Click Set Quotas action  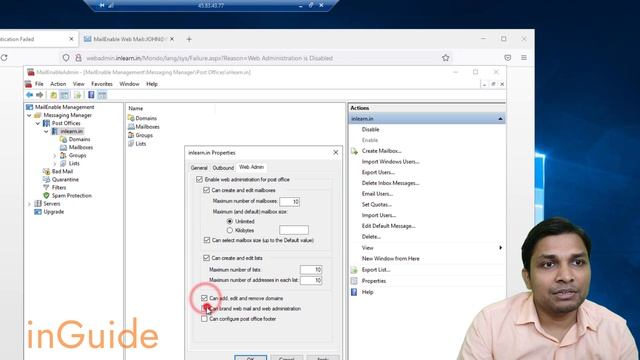[x=377, y=204]
